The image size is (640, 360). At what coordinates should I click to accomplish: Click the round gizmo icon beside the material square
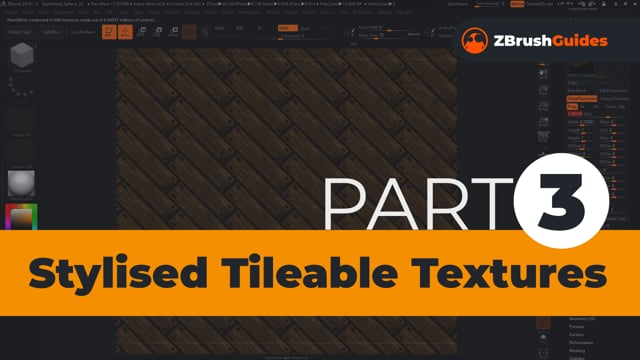(205, 32)
